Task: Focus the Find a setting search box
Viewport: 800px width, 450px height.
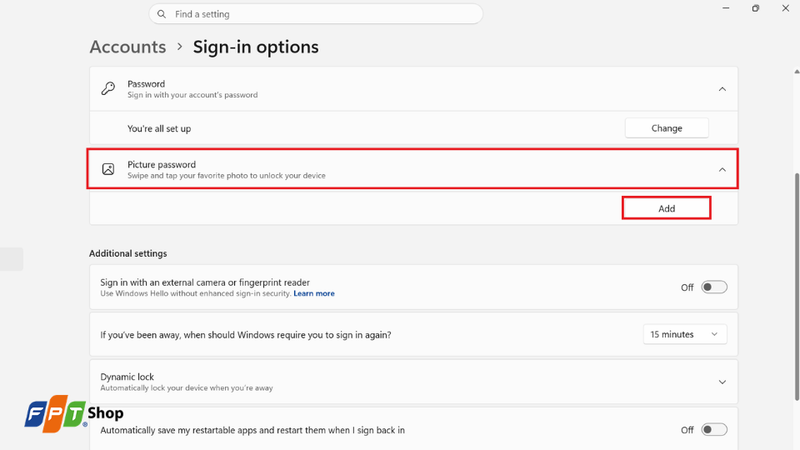Action: click(x=316, y=14)
